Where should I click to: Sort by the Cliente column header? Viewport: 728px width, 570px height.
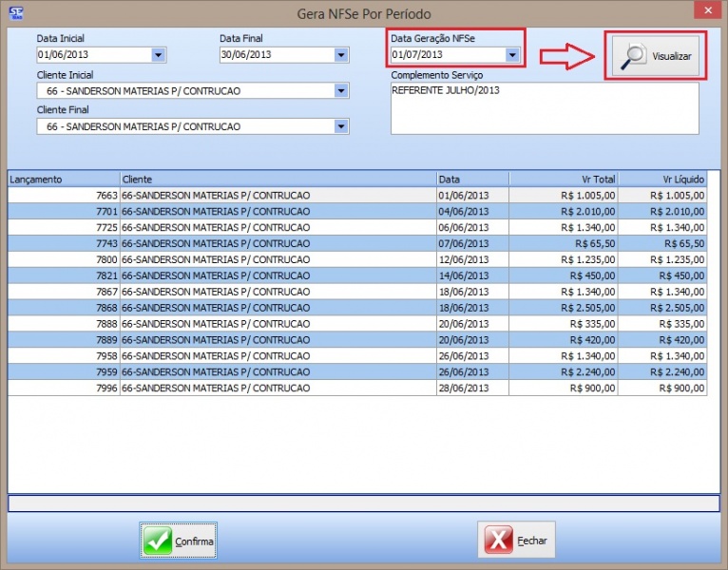(x=277, y=179)
